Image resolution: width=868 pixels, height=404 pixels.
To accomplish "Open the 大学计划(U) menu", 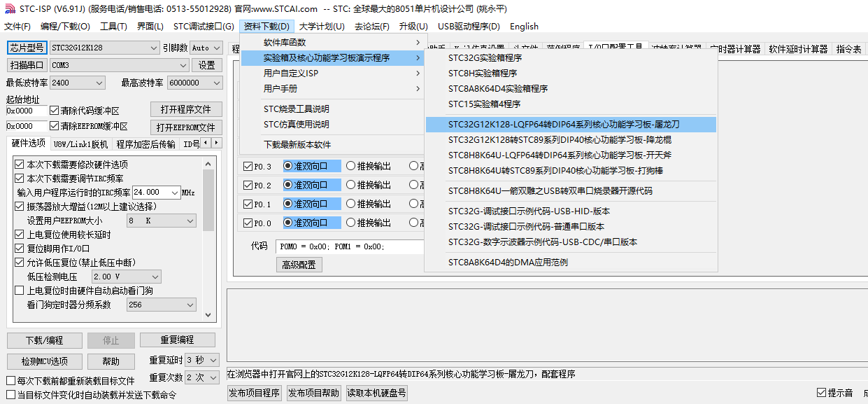I will 322,27.
